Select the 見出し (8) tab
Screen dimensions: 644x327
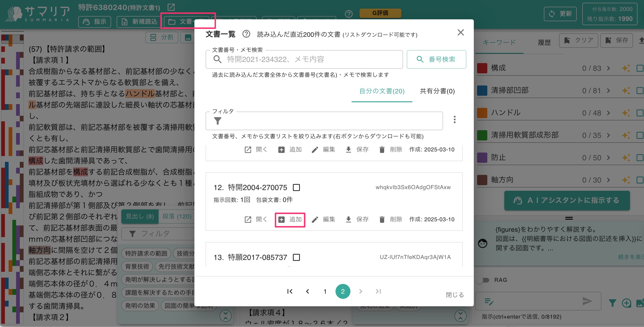pos(140,216)
